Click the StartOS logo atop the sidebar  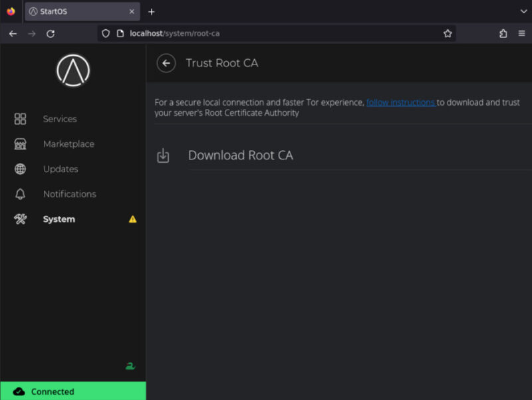pos(72,69)
